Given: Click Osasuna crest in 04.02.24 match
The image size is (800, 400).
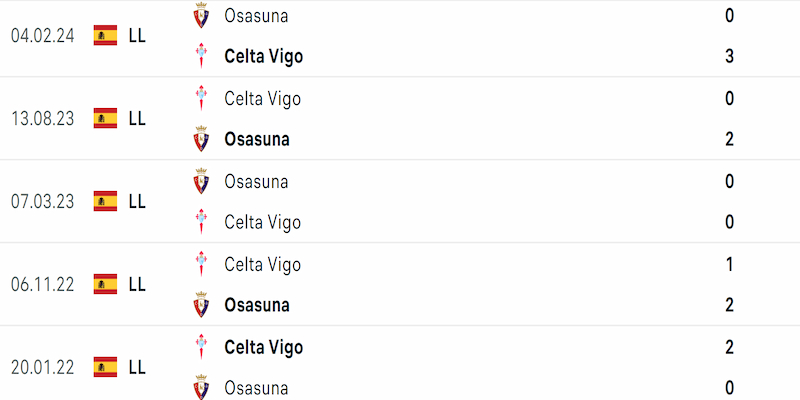Looking at the screenshot, I should tap(202, 15).
